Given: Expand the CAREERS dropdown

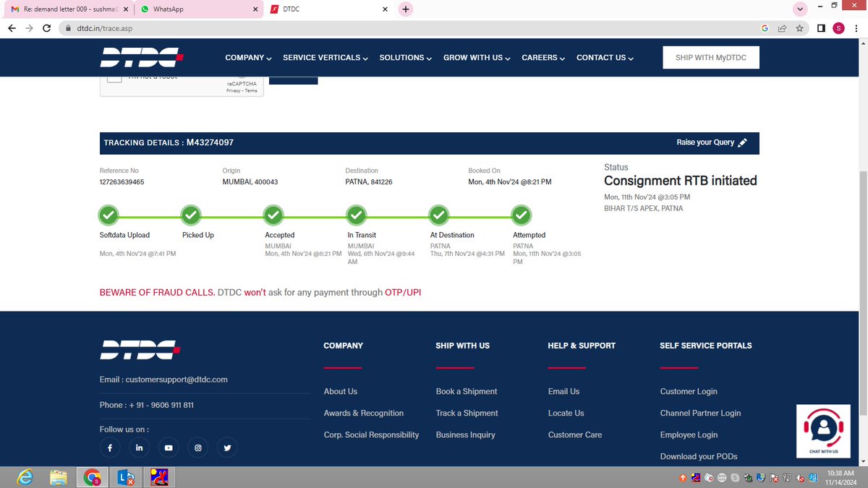Looking at the screenshot, I should pos(543,58).
